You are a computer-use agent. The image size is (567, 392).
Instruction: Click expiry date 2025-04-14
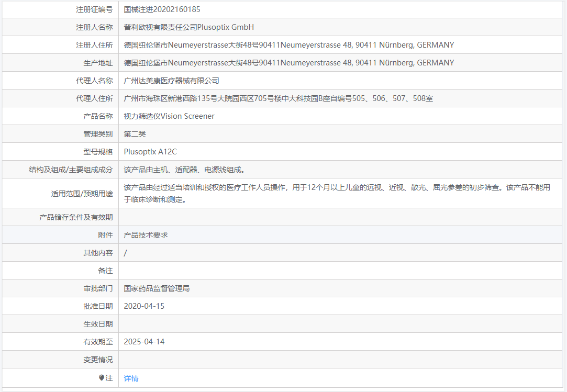144,342
